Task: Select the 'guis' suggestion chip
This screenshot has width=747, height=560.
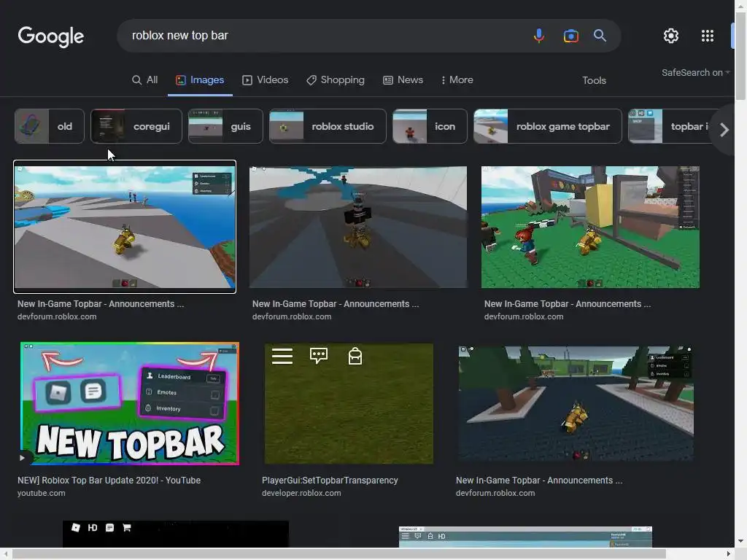Action: (x=225, y=126)
